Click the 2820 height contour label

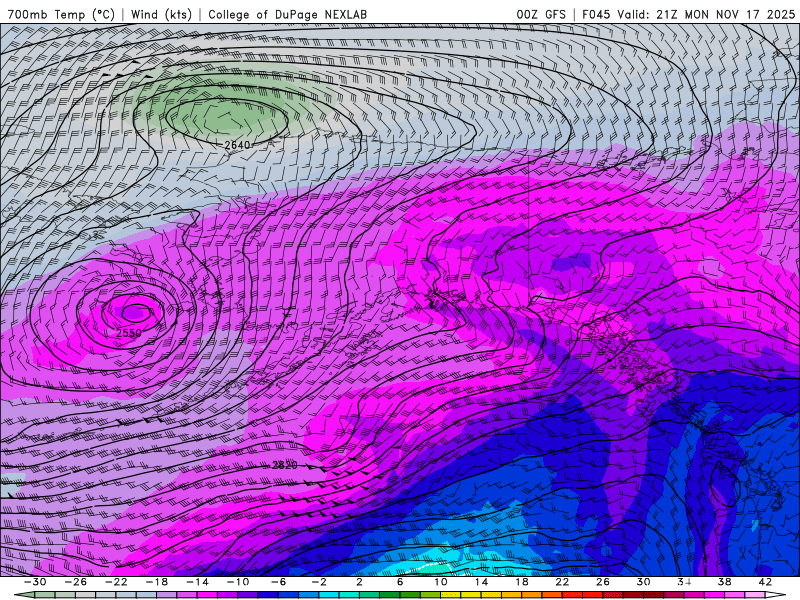point(284,465)
